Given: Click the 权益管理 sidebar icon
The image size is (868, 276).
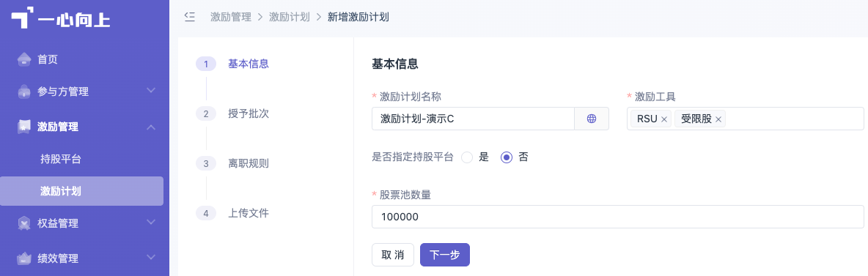Looking at the screenshot, I should click(23, 223).
